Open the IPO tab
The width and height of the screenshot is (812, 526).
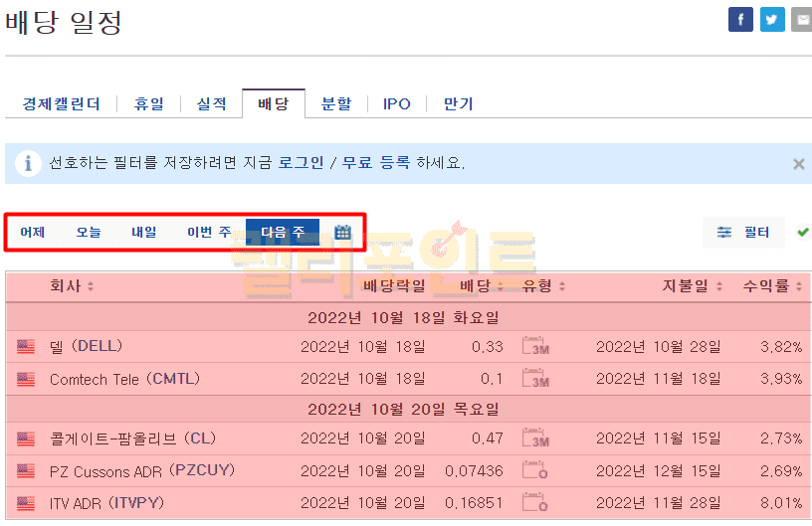[x=397, y=104]
